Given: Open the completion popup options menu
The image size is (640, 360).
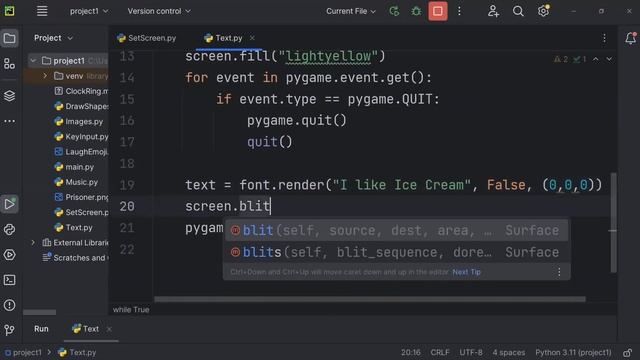Looking at the screenshot, I should coord(559,272).
